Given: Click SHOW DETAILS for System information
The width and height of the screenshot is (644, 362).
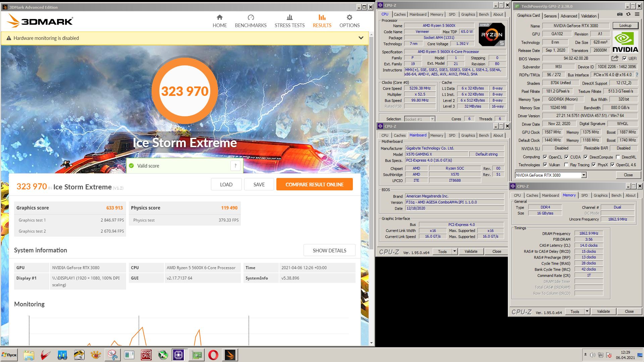Looking at the screenshot, I should 329,250.
